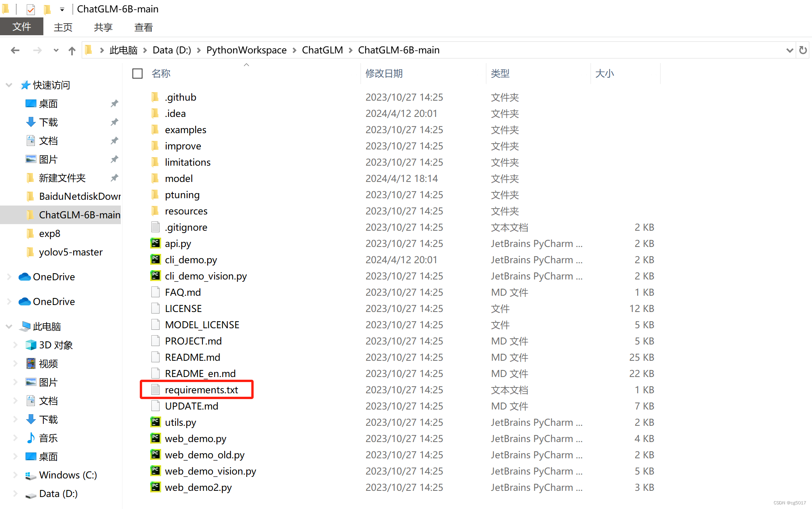This screenshot has width=812, height=509.
Task: Expand the first OneDrive tree node
Action: pos(9,277)
